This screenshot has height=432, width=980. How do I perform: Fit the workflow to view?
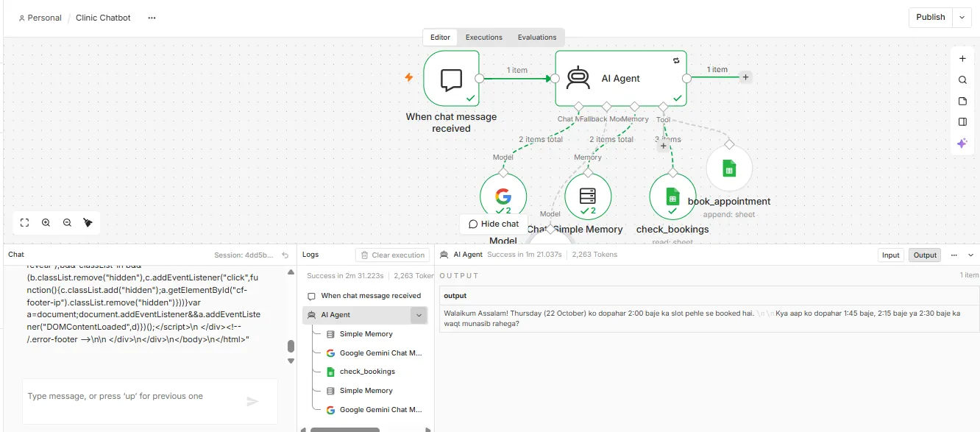pos(25,222)
